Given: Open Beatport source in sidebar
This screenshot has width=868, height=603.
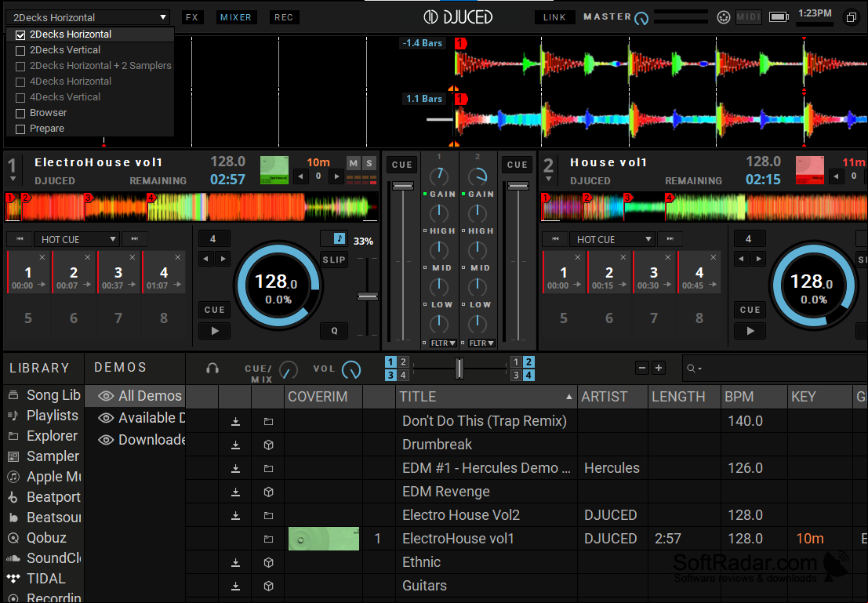Looking at the screenshot, I should [x=44, y=497].
